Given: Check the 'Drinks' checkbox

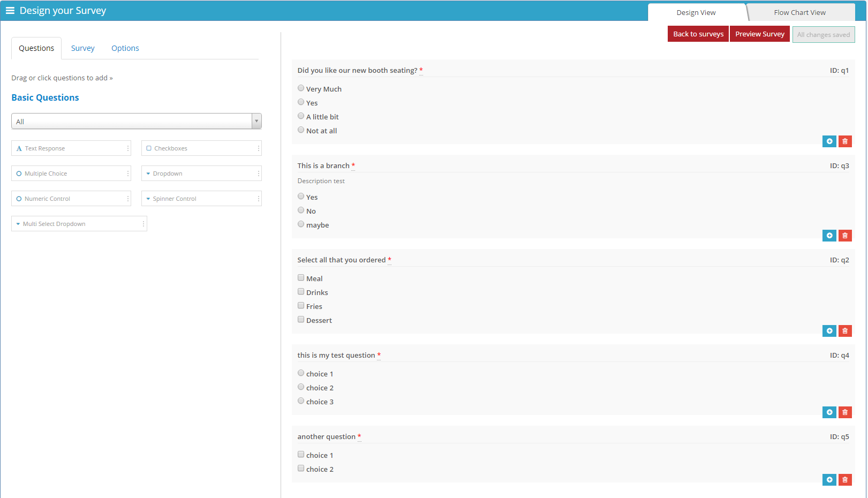Looking at the screenshot, I should [301, 292].
